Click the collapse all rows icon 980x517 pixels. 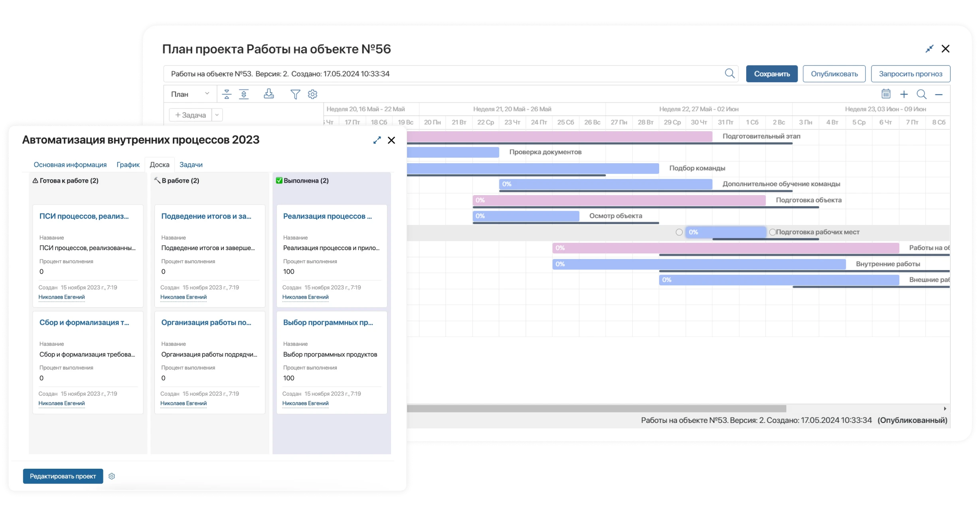click(227, 94)
